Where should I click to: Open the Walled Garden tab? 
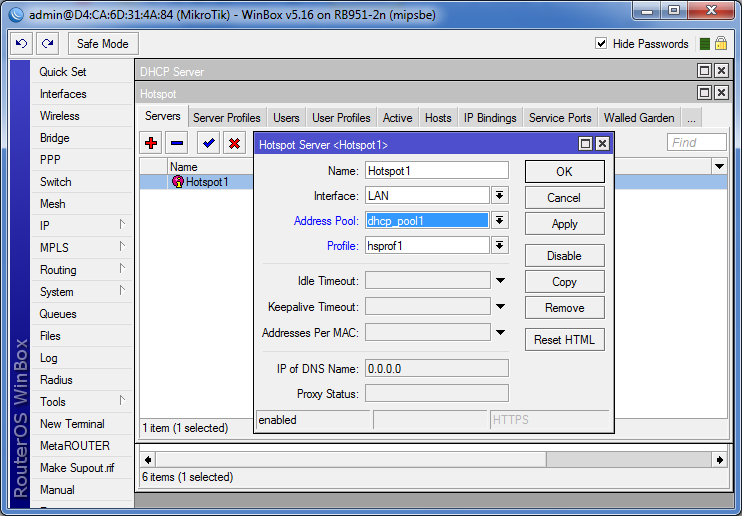coord(639,117)
